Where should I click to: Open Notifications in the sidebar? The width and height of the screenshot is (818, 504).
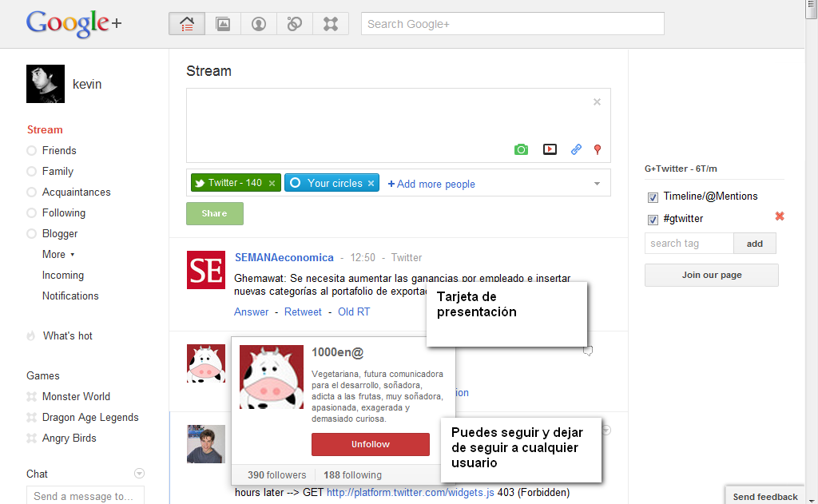70,296
